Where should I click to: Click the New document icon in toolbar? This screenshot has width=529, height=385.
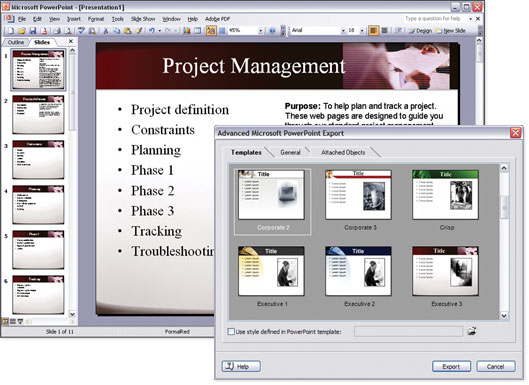[x=11, y=31]
